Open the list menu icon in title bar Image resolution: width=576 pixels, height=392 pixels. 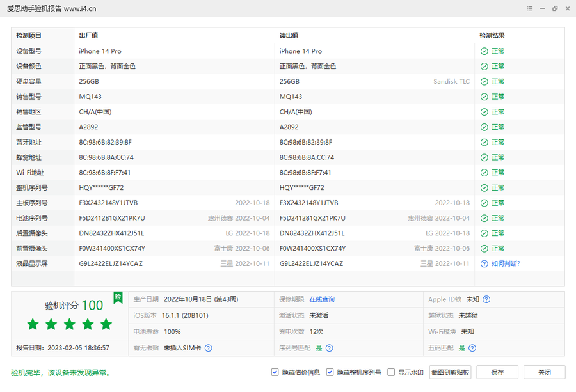[530, 8]
